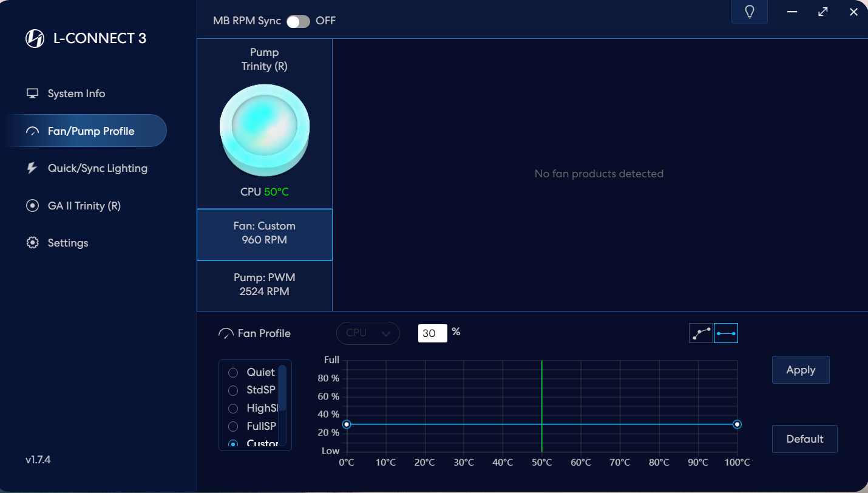Screen dimensions: 868x493
Task: Select the Quiet fan profile
Action: [233, 372]
